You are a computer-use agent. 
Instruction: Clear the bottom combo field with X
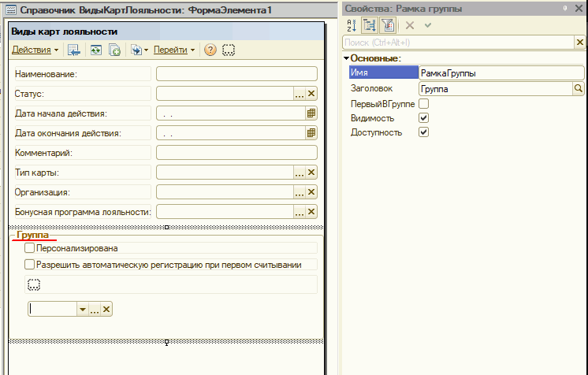[106, 310]
